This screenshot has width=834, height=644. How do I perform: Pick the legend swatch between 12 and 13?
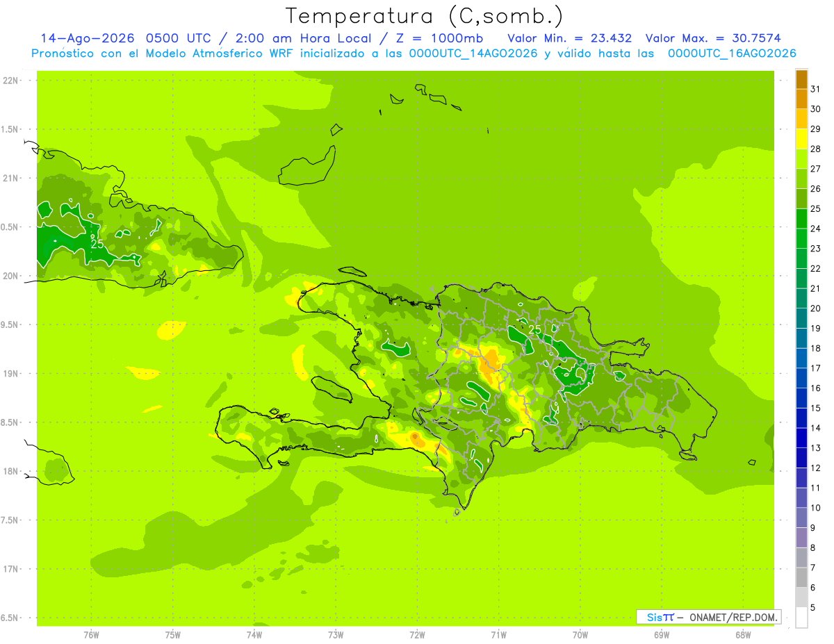click(x=801, y=459)
